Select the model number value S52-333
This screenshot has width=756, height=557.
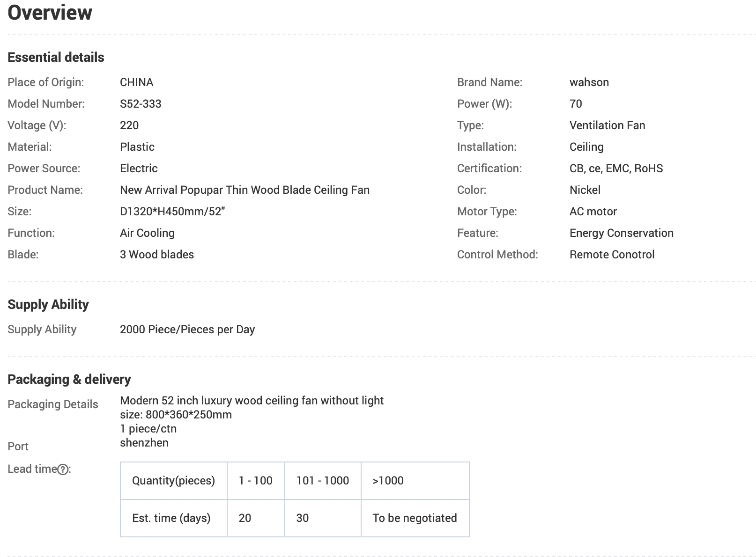click(x=141, y=103)
